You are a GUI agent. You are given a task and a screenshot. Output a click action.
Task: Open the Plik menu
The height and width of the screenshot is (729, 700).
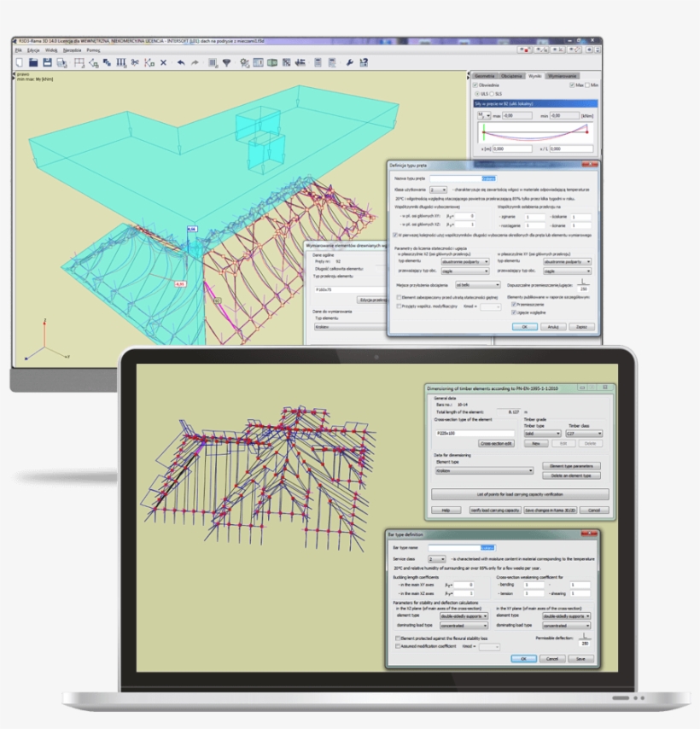click(x=19, y=50)
